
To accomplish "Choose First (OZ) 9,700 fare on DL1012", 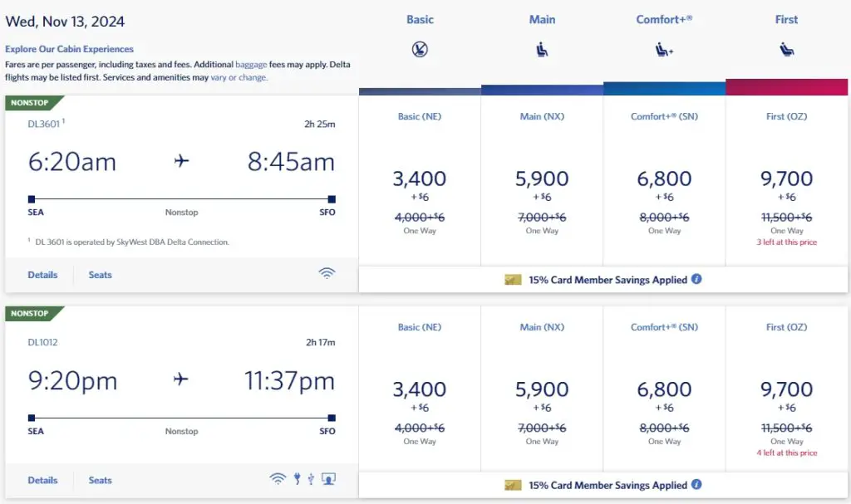I will (786, 389).
